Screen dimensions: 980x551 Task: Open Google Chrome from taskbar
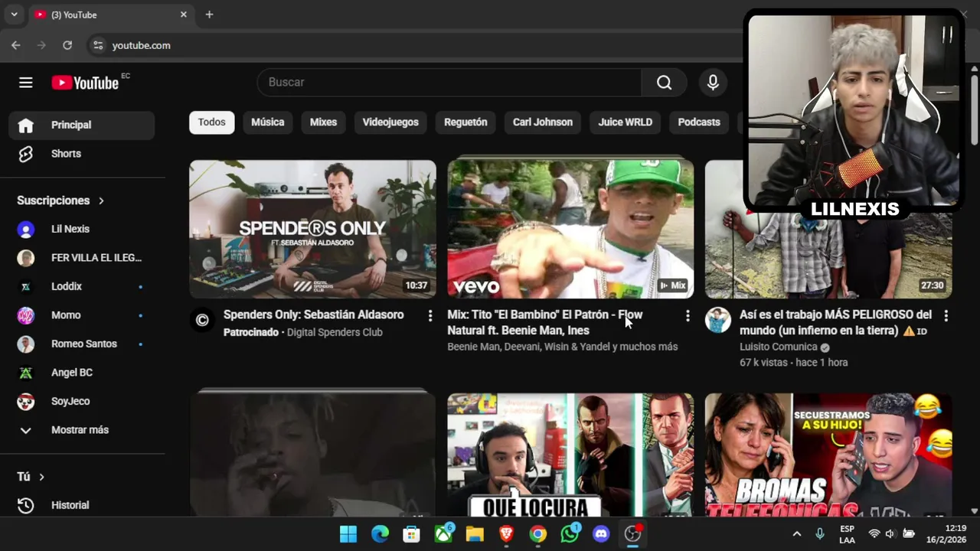click(x=538, y=534)
